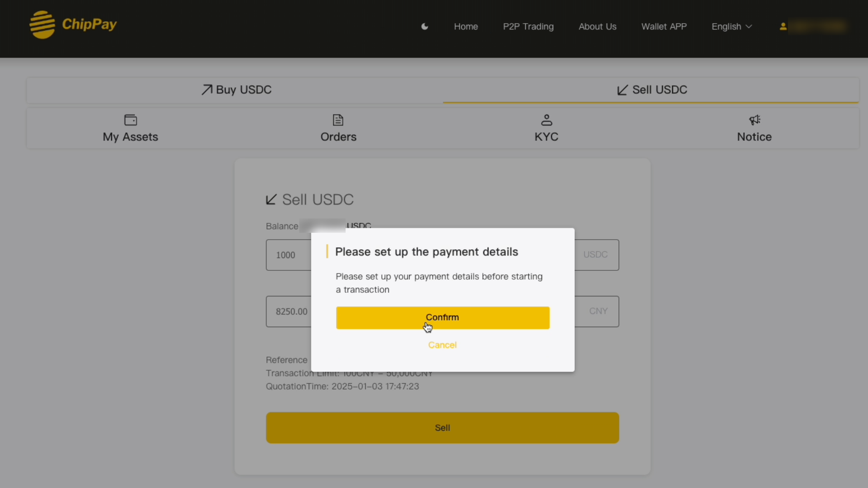Click the chevron next to English
This screenshot has width=868, height=488.
click(x=749, y=26)
